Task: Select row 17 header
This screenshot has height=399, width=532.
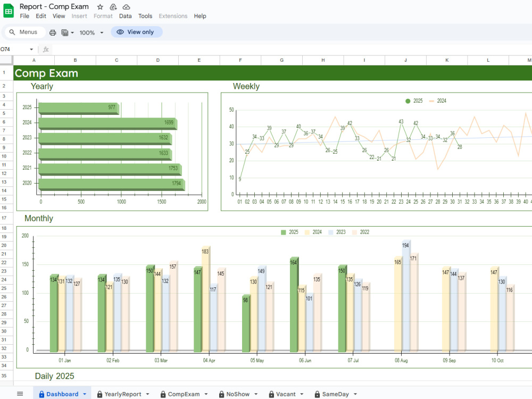Action: tap(6, 218)
